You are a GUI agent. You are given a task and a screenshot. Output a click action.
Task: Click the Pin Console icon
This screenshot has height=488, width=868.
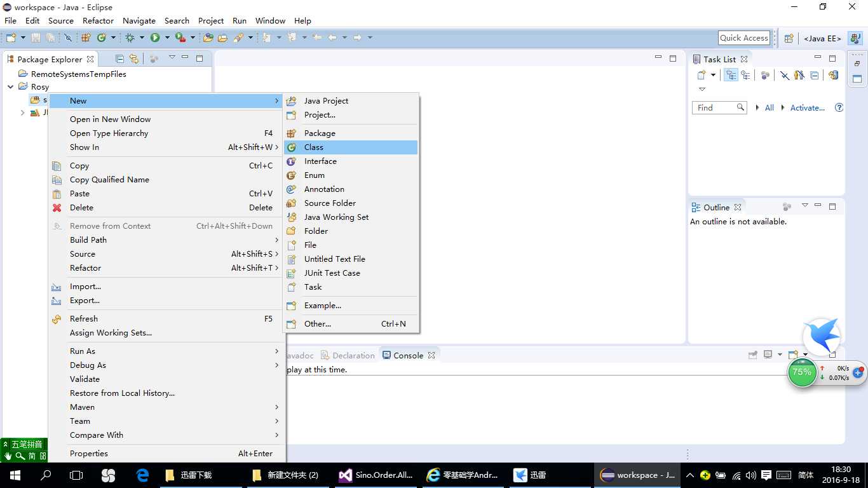click(x=753, y=355)
